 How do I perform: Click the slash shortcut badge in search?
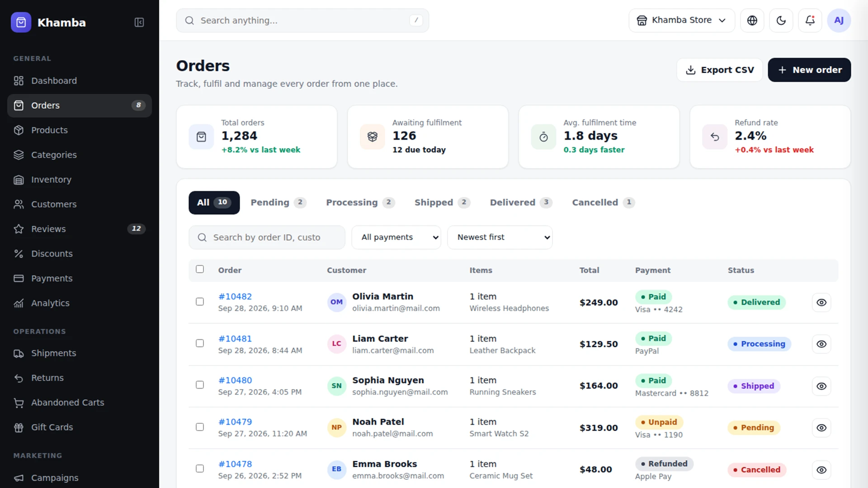[x=416, y=20]
